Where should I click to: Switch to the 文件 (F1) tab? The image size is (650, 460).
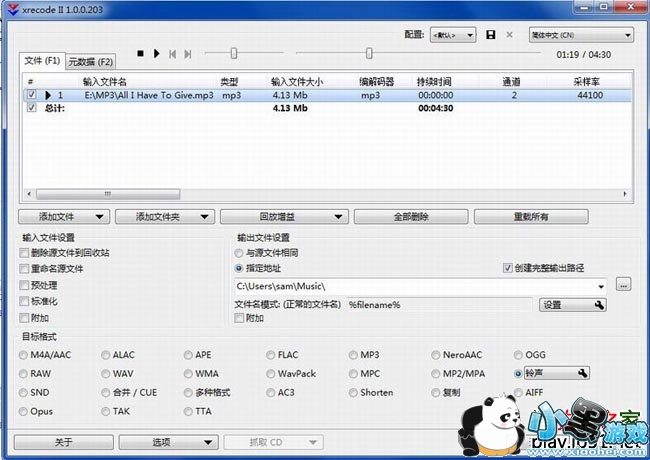(x=42, y=61)
